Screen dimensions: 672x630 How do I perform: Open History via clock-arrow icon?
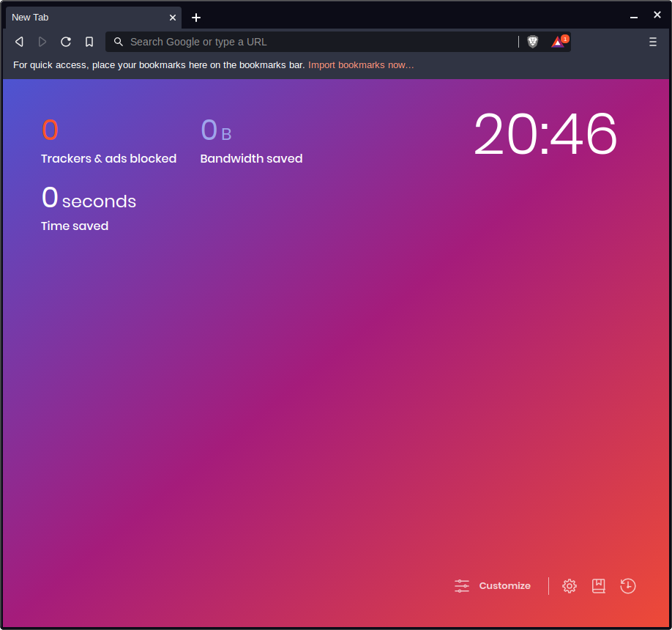point(628,586)
